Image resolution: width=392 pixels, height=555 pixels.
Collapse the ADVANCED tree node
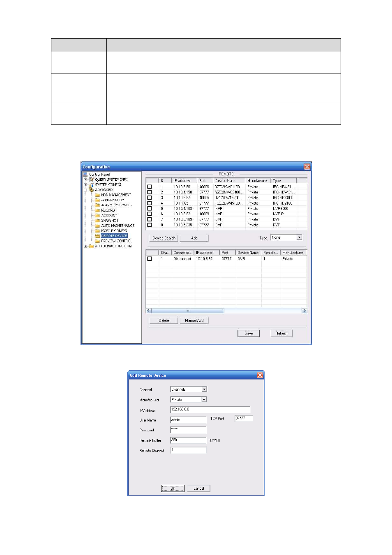[85, 190]
